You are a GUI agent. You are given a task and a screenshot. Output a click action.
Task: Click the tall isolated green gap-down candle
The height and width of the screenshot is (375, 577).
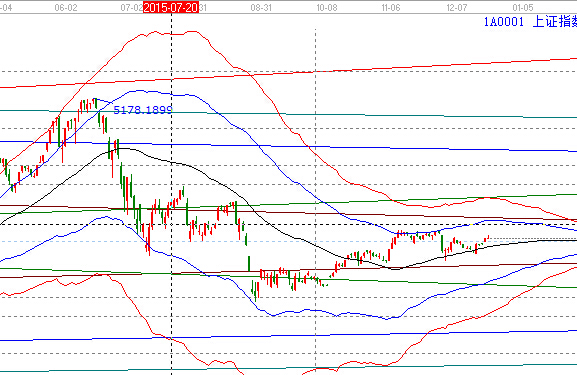point(249,263)
